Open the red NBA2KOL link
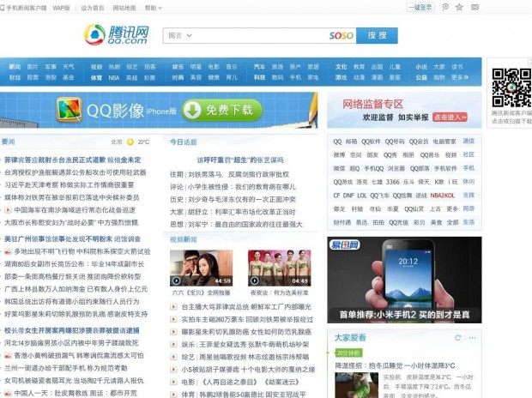Image resolution: width=532 pixels, height=398 pixels. 443,196
